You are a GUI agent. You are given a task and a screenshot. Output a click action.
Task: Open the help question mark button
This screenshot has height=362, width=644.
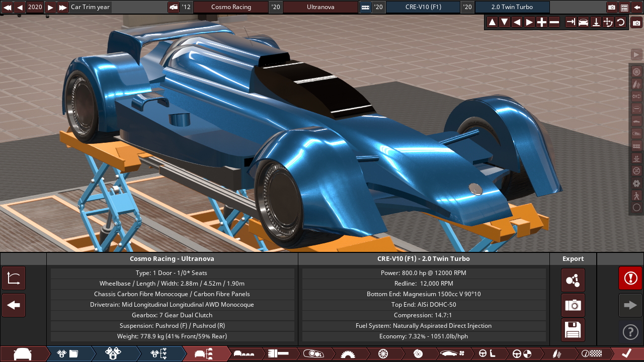tap(630, 332)
